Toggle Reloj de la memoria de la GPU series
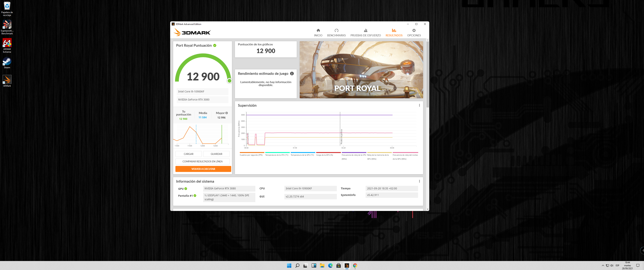The width and height of the screenshot is (644, 270). [379, 156]
